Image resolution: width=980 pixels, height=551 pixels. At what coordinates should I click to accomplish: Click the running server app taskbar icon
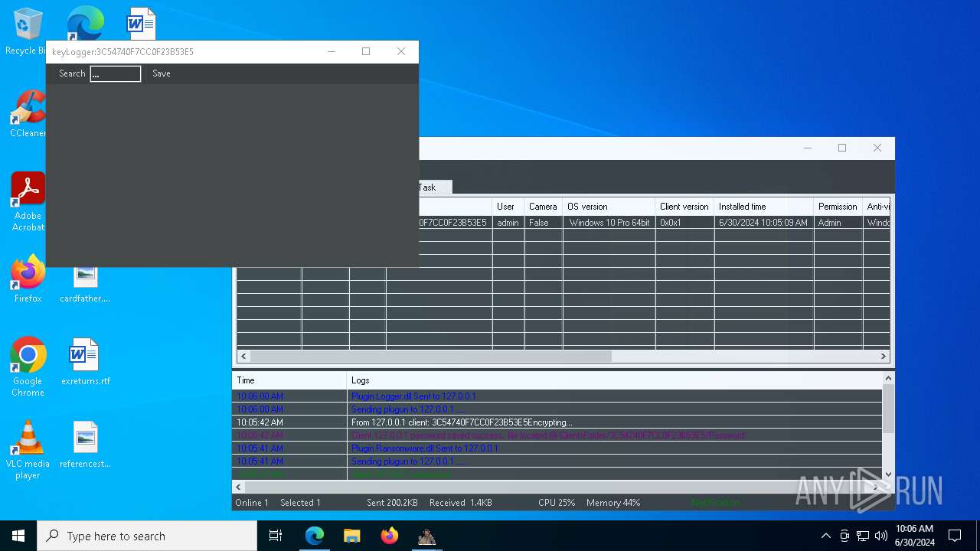tap(427, 536)
